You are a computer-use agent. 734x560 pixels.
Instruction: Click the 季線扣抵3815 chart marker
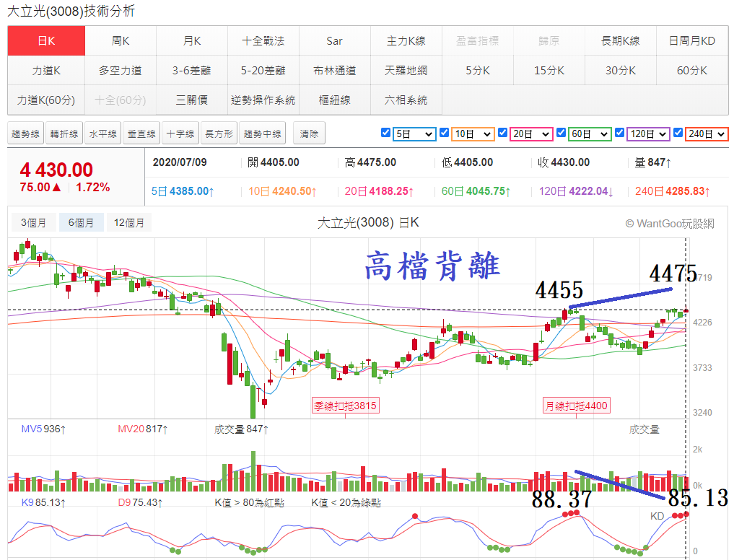pyautogui.click(x=346, y=406)
